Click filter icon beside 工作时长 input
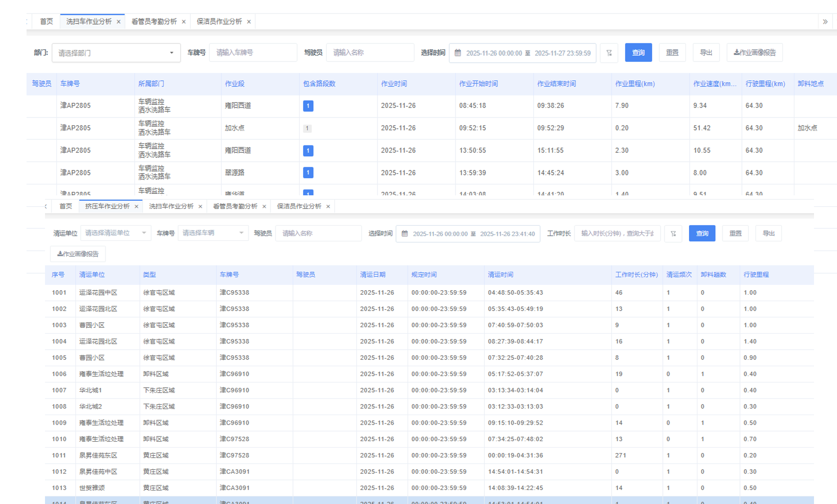Screen dimensions: 837x504 pyautogui.click(x=673, y=233)
